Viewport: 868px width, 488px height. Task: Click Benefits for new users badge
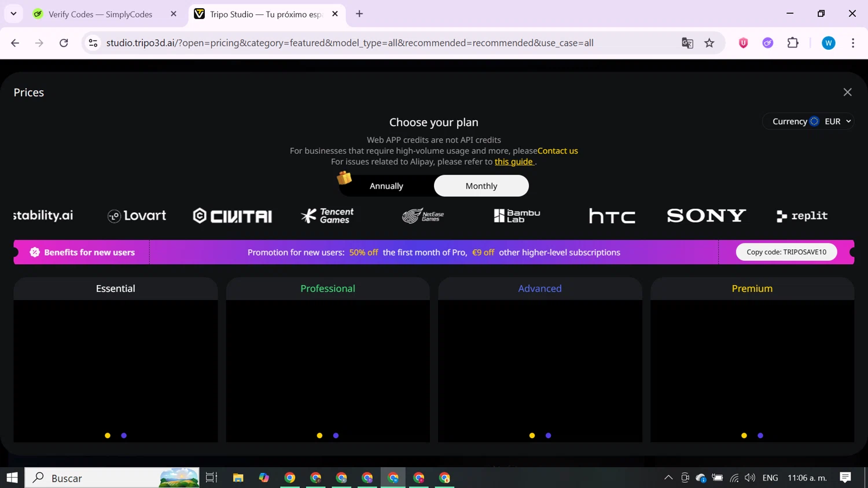[x=83, y=252]
